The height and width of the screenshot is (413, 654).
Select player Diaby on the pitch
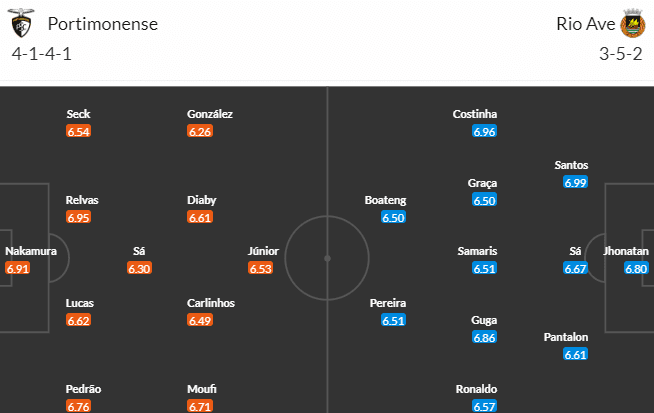(201, 199)
